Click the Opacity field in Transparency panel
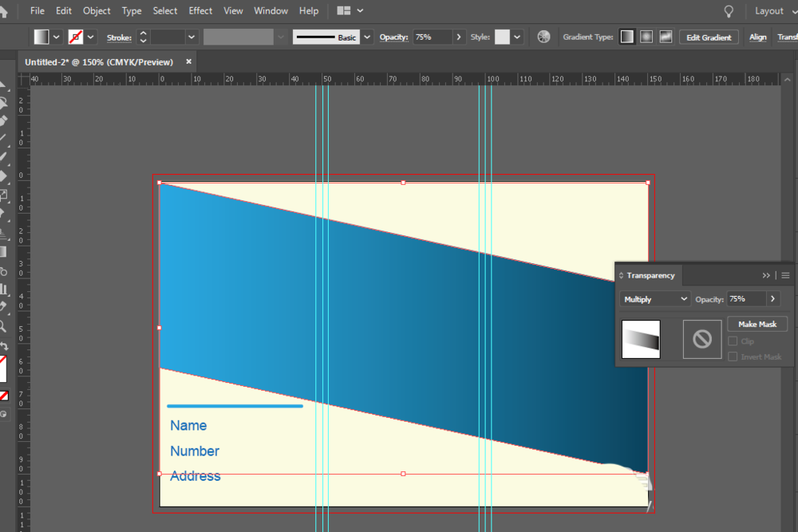Image resolution: width=798 pixels, height=532 pixels. coord(747,299)
